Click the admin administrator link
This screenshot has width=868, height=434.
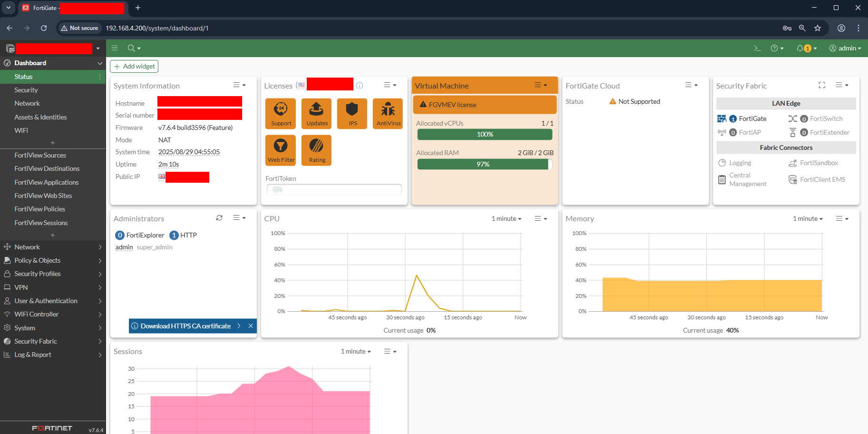point(124,247)
